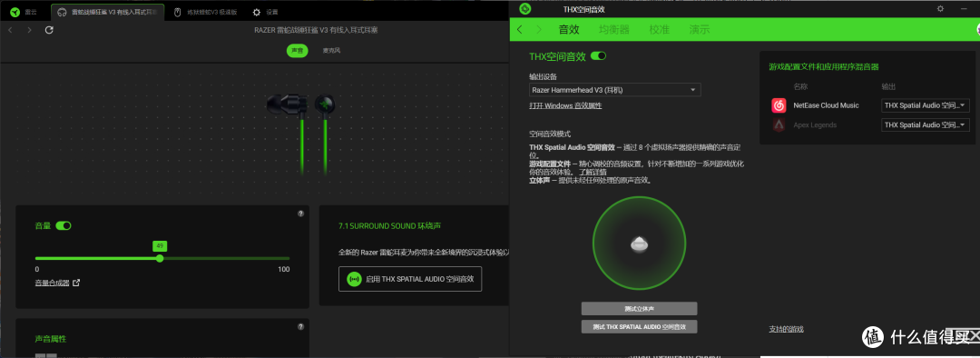The width and height of the screenshot is (980, 358).
Task: Click the external-link icon beside 音量合成器
Action: (x=77, y=283)
